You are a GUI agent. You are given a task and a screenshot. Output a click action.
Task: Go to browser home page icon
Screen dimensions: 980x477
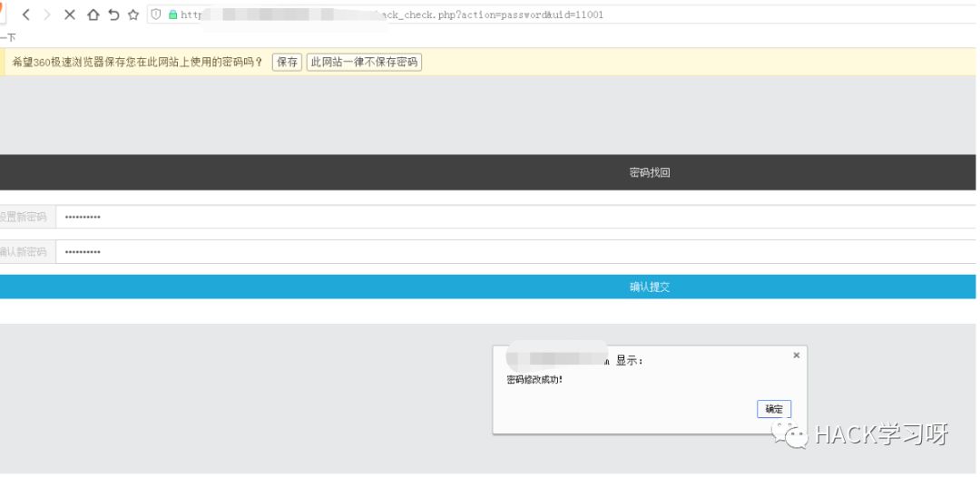[x=93, y=15]
